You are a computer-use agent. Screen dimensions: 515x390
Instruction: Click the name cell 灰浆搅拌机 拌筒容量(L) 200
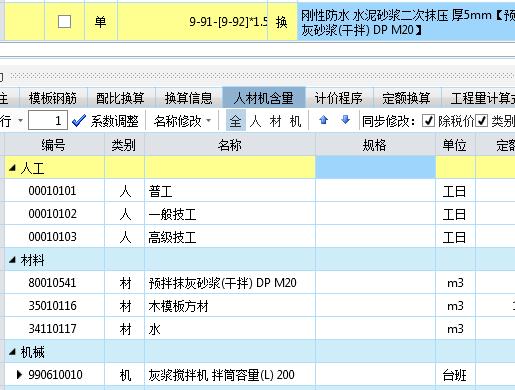[x=230, y=375]
